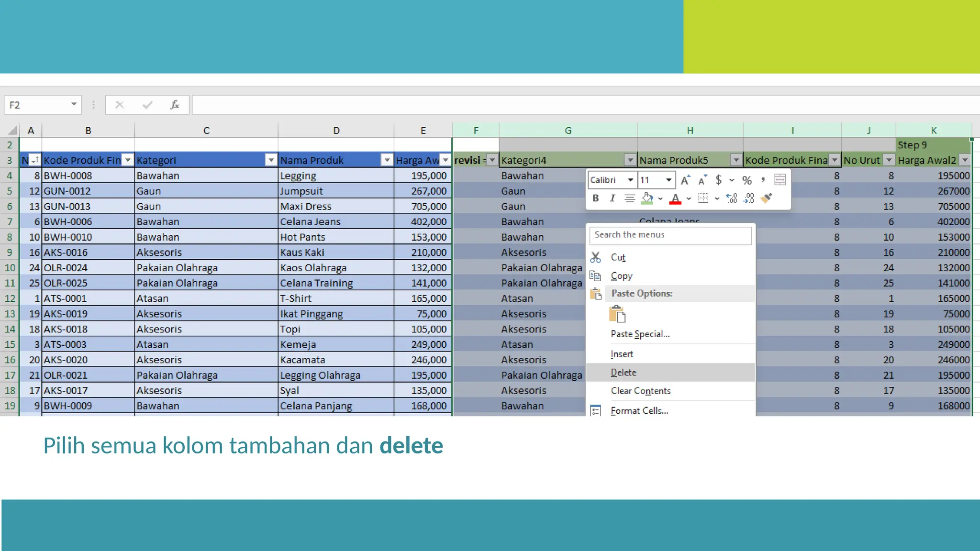
Task: Click the red font color button
Action: (x=675, y=198)
